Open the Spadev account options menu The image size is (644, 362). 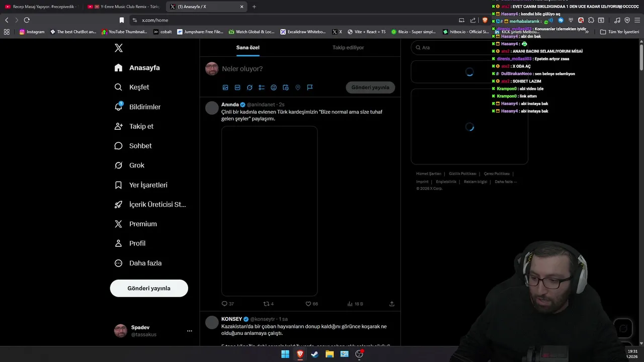190,331
